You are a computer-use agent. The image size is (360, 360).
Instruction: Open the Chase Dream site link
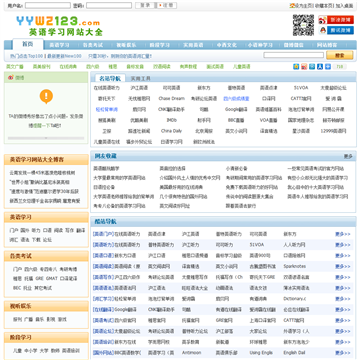[x=171, y=99]
